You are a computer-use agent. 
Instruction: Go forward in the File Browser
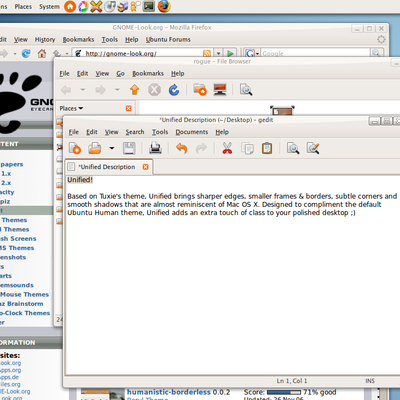tap(100, 90)
